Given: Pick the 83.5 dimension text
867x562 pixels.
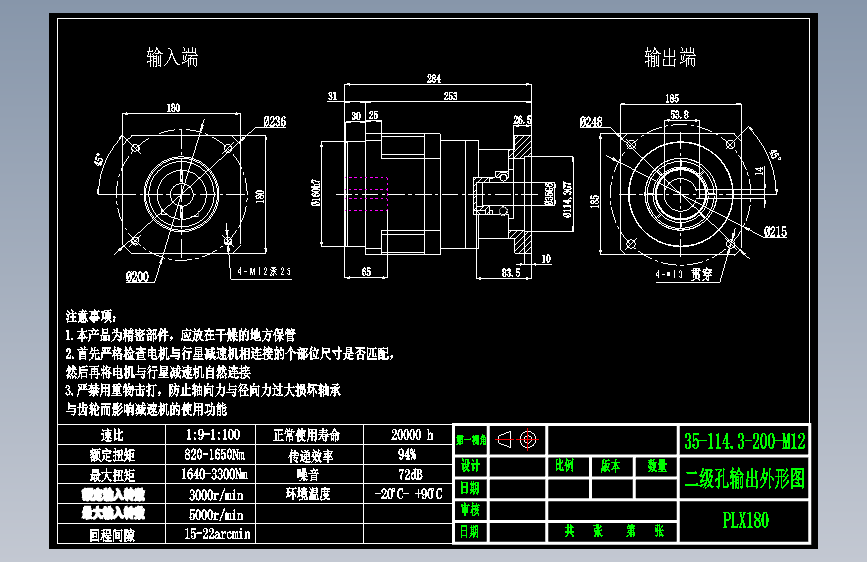Looking at the screenshot, I should click(x=511, y=272).
